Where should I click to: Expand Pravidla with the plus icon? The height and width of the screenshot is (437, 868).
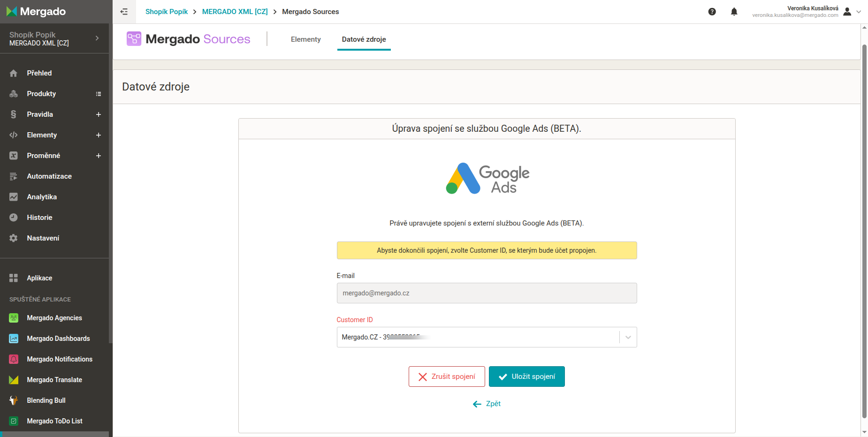(x=99, y=114)
